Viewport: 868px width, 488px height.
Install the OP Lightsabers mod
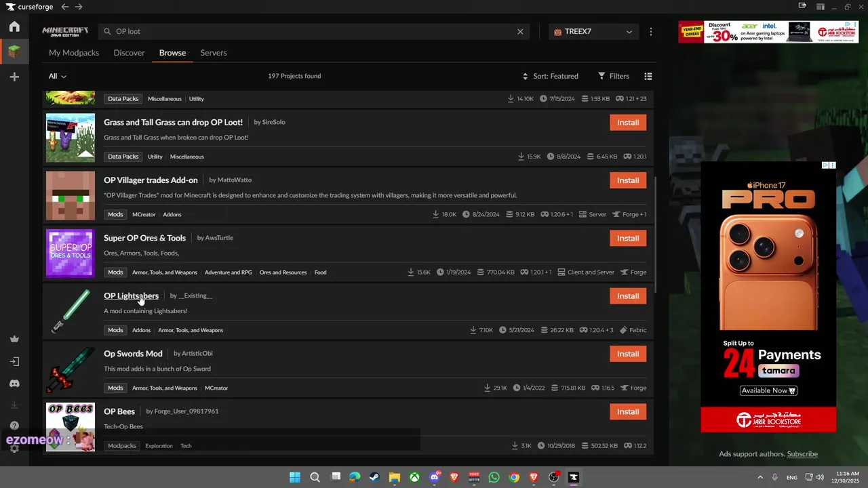pos(628,296)
